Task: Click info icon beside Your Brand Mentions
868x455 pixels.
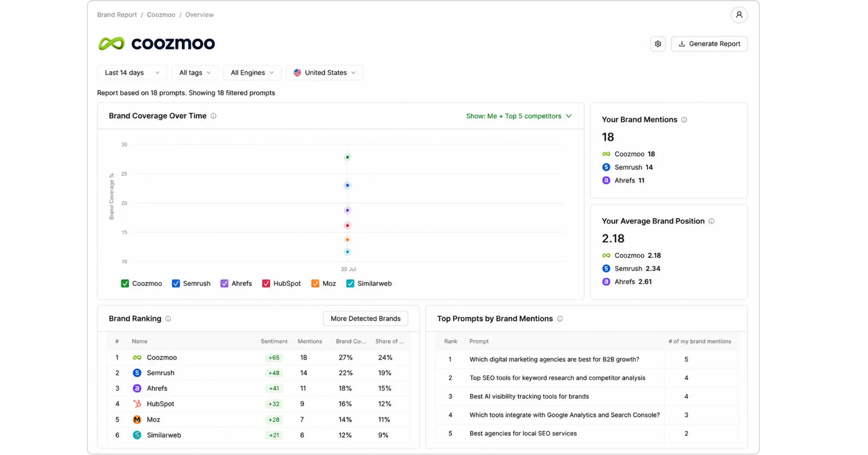Action: pos(684,120)
